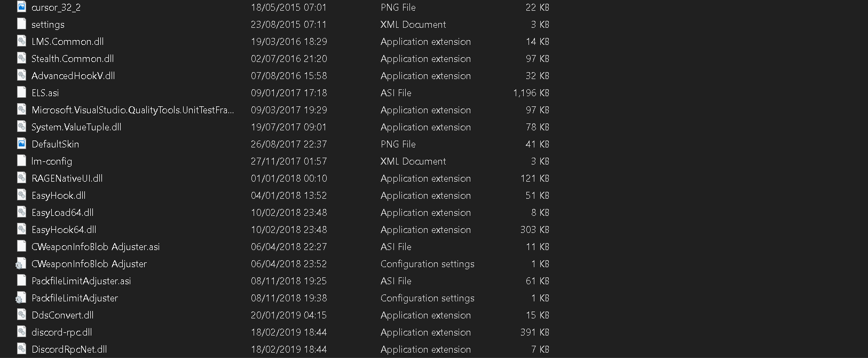Click the PackfileLimitAdjuster configuration settings icon

point(21,298)
